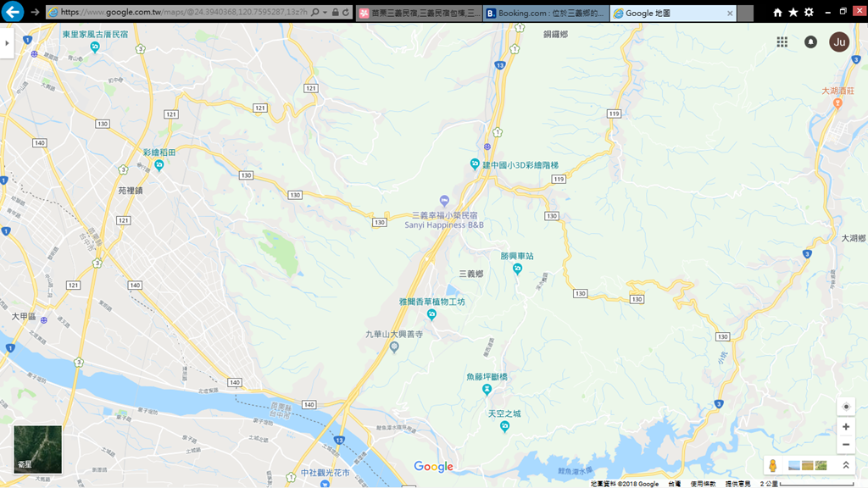The width and height of the screenshot is (868, 488).
Task: Click the 九華山大興善寺 location pin
Action: (x=394, y=347)
